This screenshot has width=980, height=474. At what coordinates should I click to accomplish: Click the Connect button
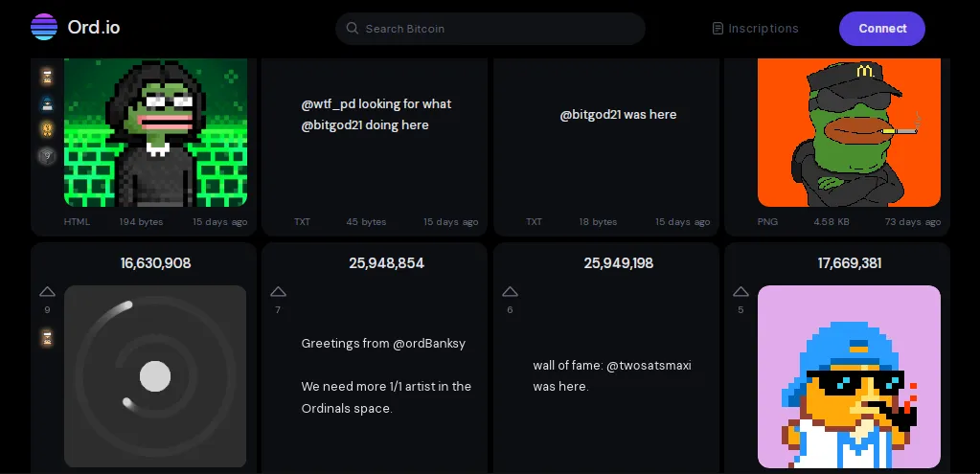[882, 28]
